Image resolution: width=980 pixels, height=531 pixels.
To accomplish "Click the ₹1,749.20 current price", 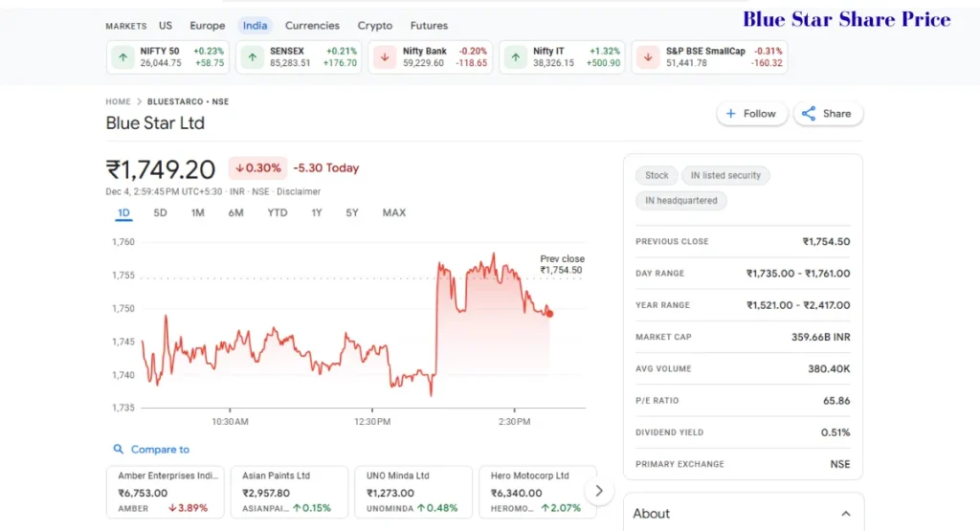I will [161, 169].
